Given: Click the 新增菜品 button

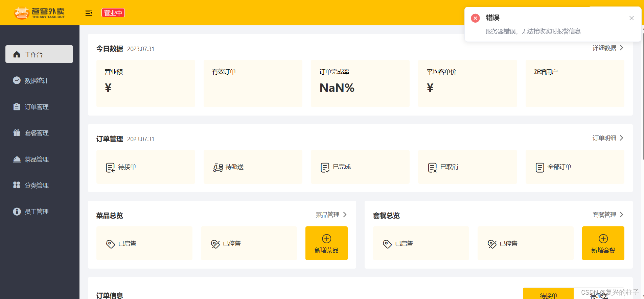Looking at the screenshot, I should (326, 243).
